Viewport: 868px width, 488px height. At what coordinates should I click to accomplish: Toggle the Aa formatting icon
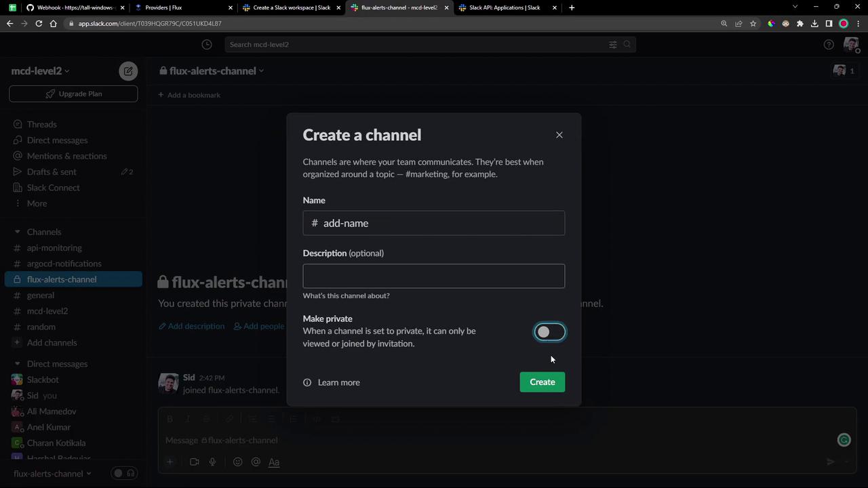click(274, 462)
